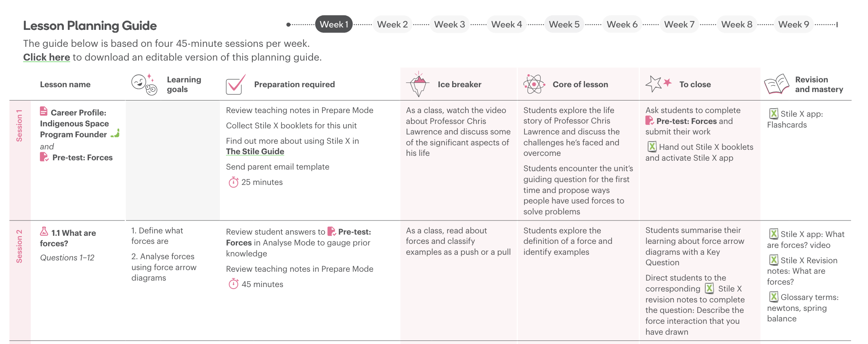Open Career Profile Indigenous Space Program lesson
This screenshot has width=868, height=344.
tap(74, 124)
